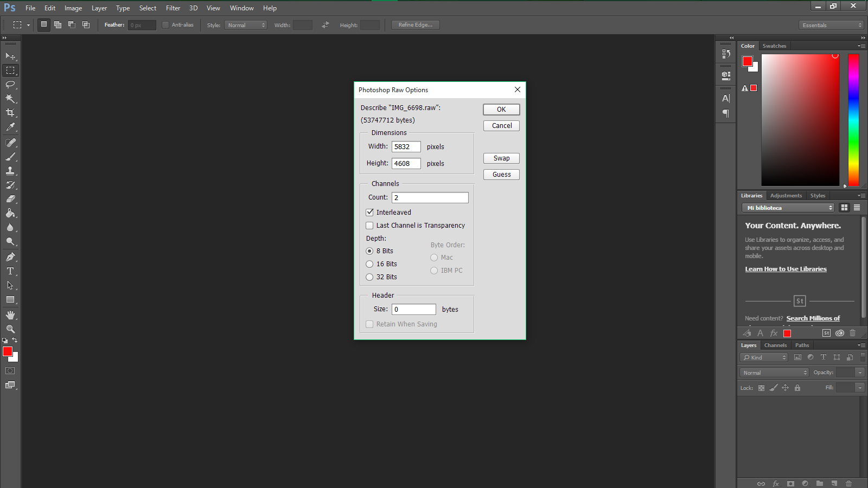This screenshot has height=488, width=868.
Task: Select the Horizontal Type tool
Action: tap(10, 271)
